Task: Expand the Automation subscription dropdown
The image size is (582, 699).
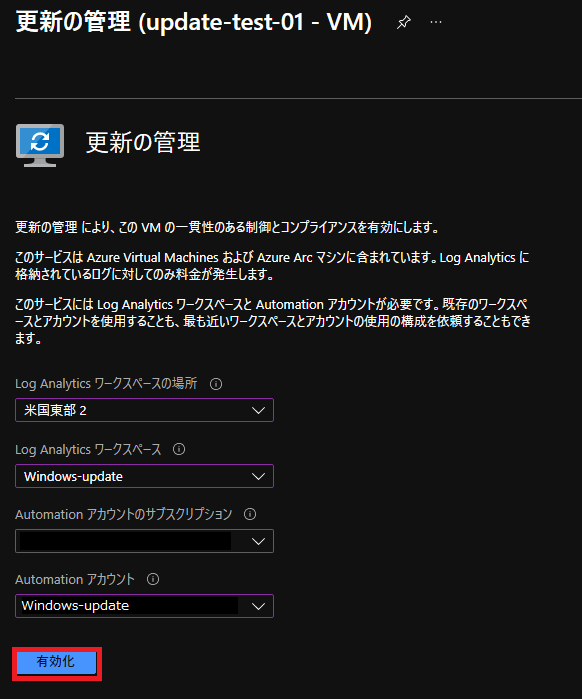Action: coord(144,541)
